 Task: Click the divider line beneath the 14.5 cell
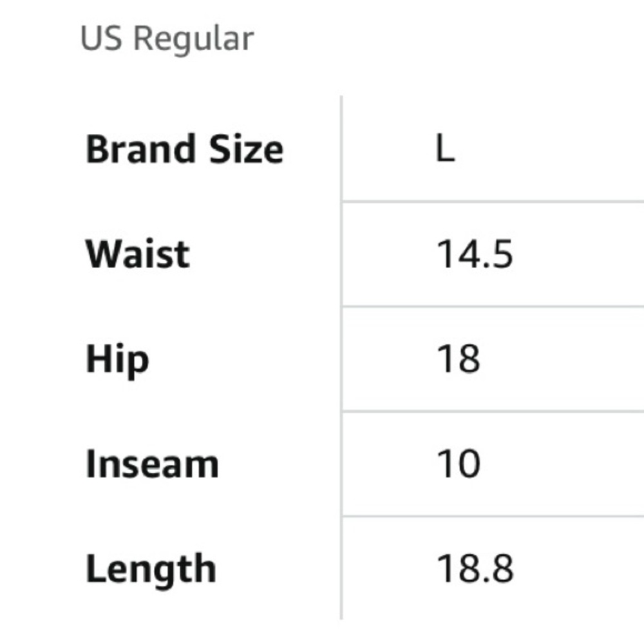pos(493,307)
